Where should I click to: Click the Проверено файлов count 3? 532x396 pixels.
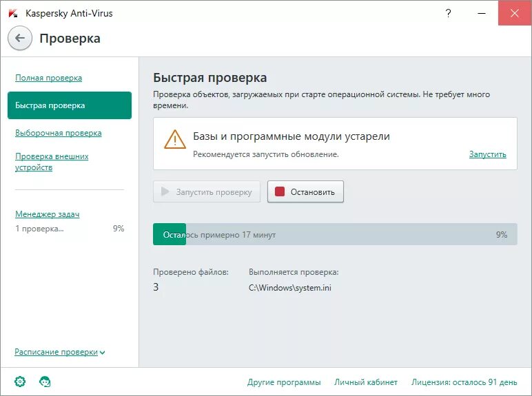pos(156,286)
